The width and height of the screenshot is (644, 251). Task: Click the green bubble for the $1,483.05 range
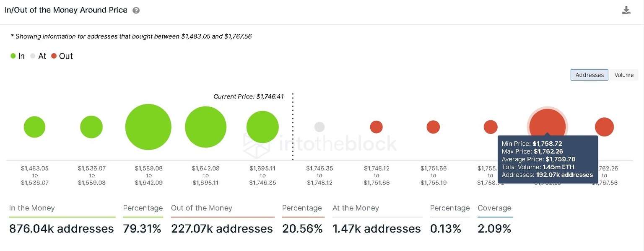pyautogui.click(x=34, y=127)
